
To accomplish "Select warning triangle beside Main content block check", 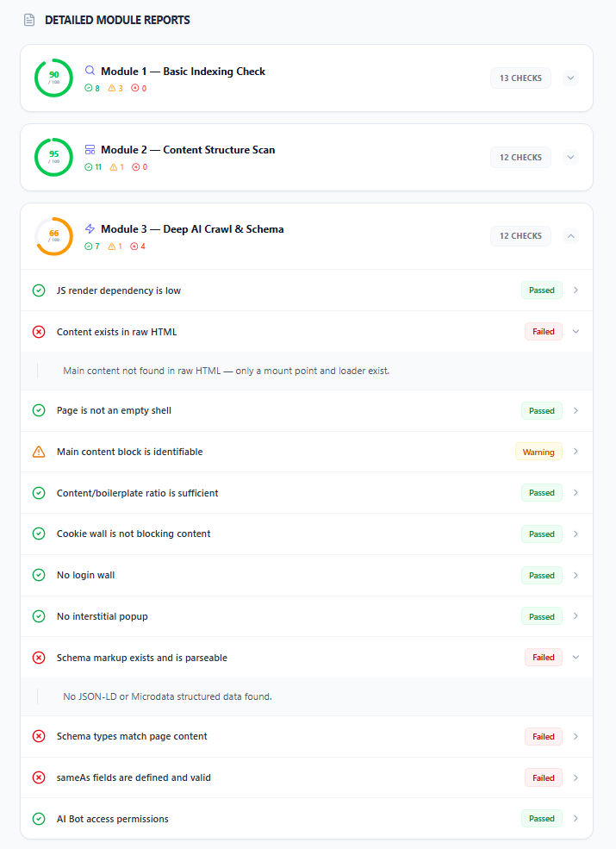I will (38, 452).
